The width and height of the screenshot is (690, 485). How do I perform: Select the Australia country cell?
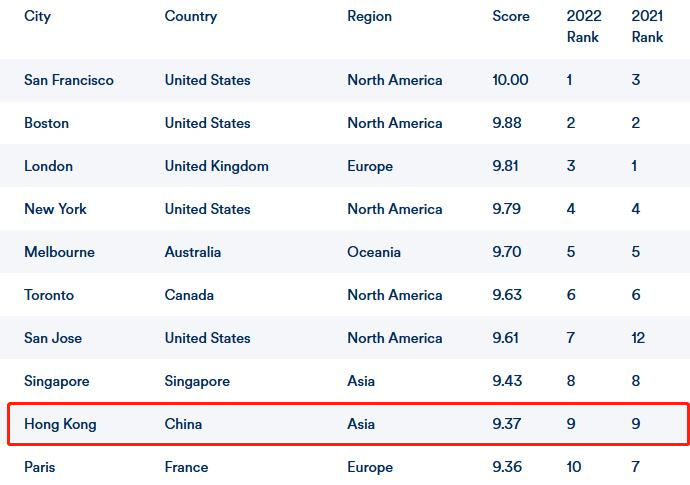(193, 252)
